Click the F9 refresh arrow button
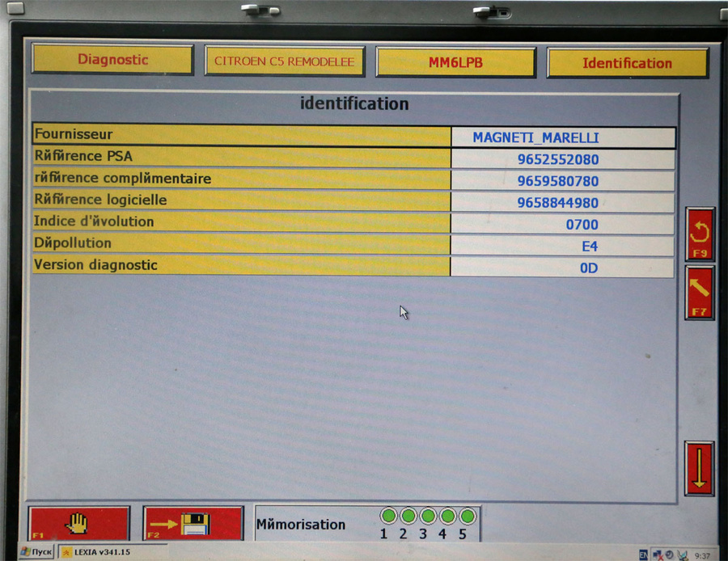Screen dimensions: 728x561 click(x=700, y=234)
